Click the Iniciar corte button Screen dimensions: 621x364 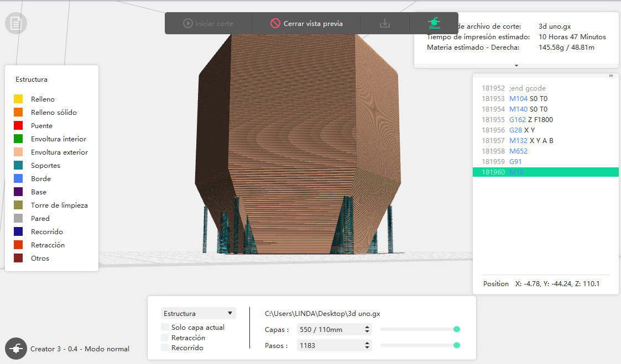click(x=208, y=23)
